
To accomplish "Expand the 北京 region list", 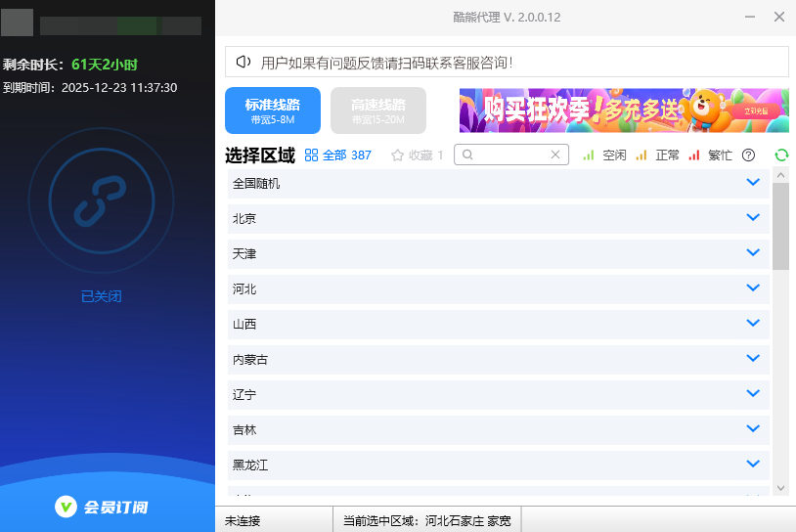I will [x=753, y=218].
